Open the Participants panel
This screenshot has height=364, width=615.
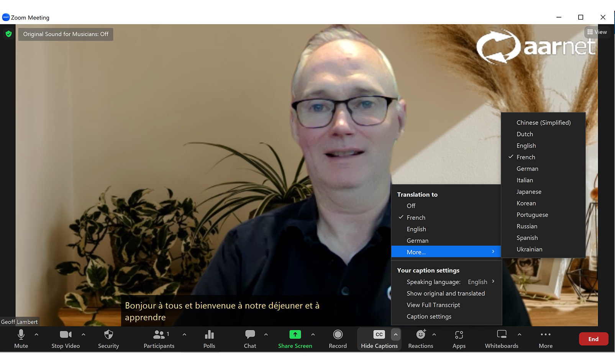(x=158, y=339)
